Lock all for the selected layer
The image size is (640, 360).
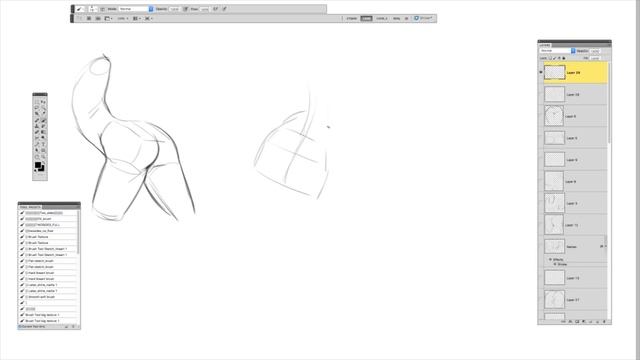[564, 58]
